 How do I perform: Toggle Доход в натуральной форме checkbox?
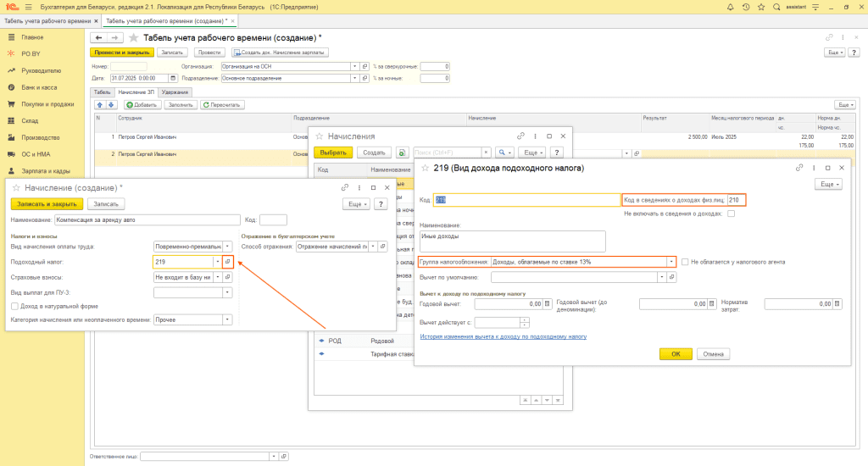(15, 306)
